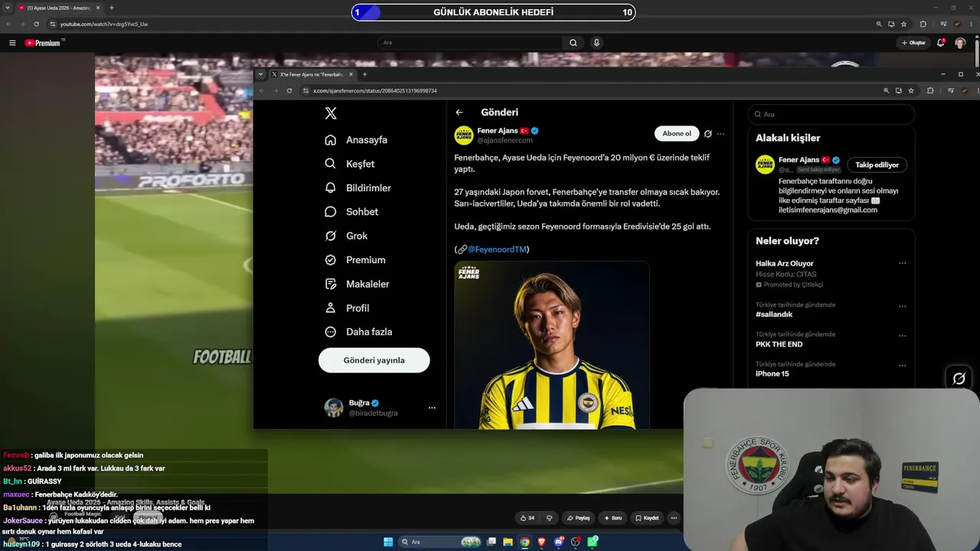
Task: Click the Takip ediliyor button
Action: pos(877,165)
